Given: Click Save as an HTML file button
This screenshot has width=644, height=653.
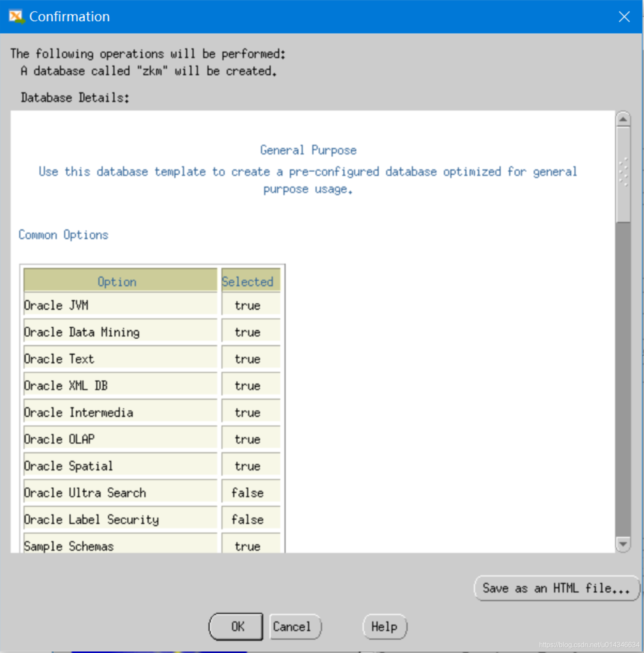Looking at the screenshot, I should pyautogui.click(x=557, y=588).
